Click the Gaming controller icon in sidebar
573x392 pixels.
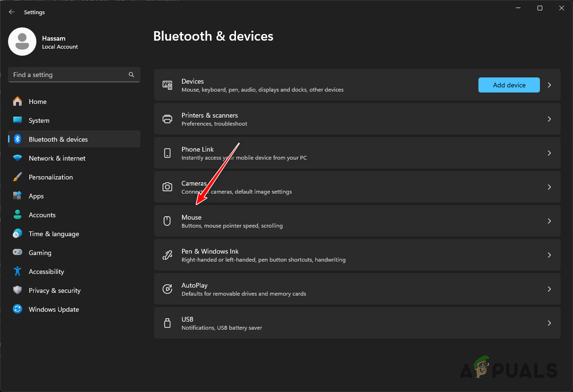(x=17, y=253)
